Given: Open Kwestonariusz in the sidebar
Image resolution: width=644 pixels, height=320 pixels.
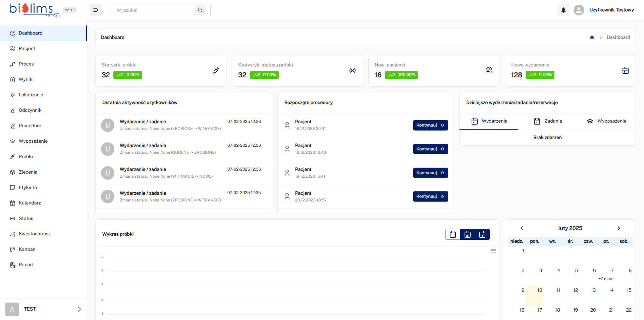Looking at the screenshot, I should (43, 234).
